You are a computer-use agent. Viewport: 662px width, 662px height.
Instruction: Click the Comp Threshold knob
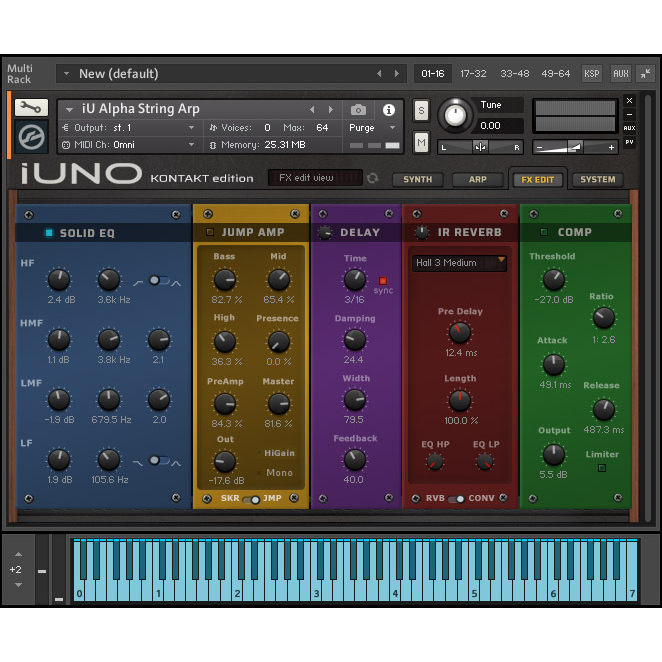coord(553,280)
